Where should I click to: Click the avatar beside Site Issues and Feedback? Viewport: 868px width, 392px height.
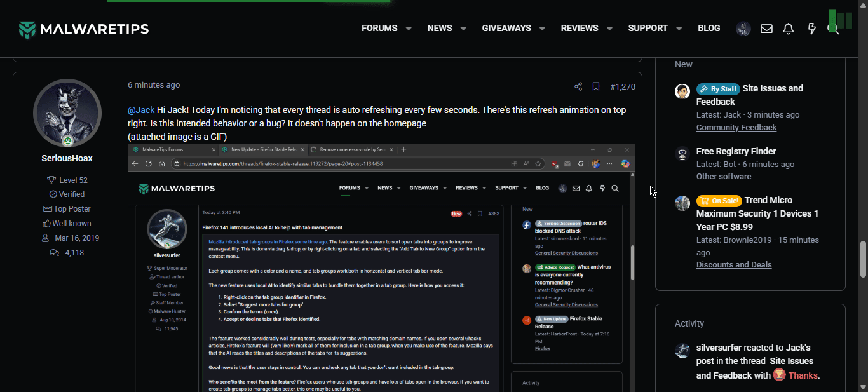pyautogui.click(x=682, y=91)
